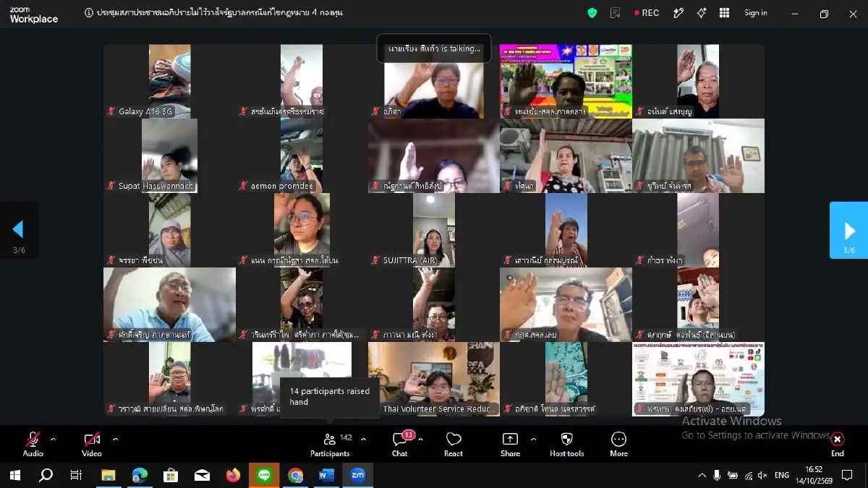Open the React emoji options

point(454,444)
